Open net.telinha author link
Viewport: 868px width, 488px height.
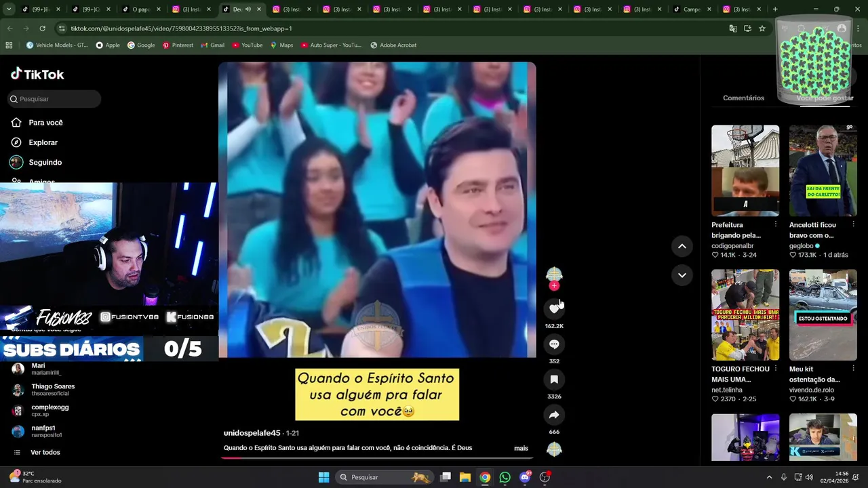pos(727,390)
